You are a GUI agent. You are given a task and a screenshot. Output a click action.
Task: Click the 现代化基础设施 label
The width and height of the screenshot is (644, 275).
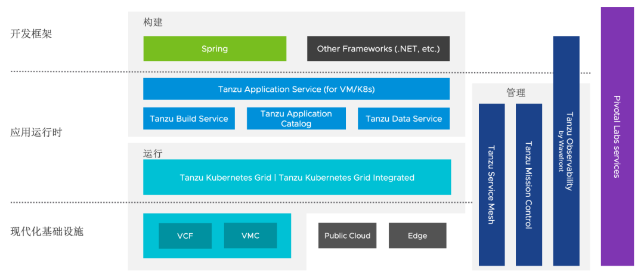pos(47,231)
